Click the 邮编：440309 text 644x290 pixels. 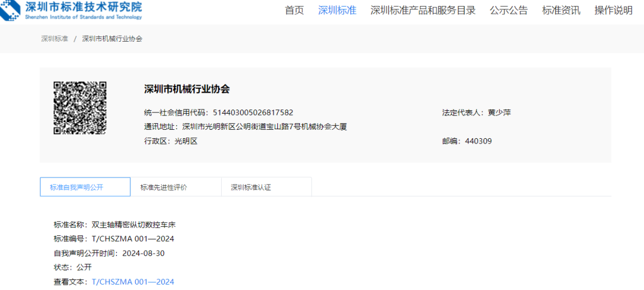[467, 141]
